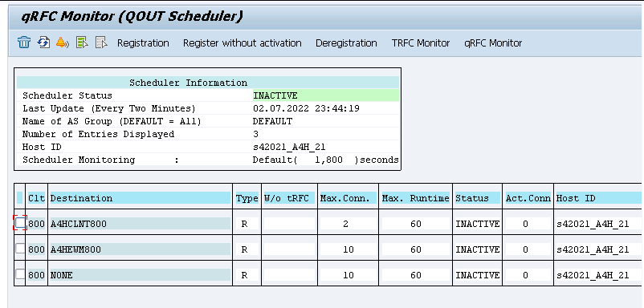This screenshot has width=644, height=308.
Task: Click Max. Runtime 60 in A4HEWM800 row
Action: 416,249
